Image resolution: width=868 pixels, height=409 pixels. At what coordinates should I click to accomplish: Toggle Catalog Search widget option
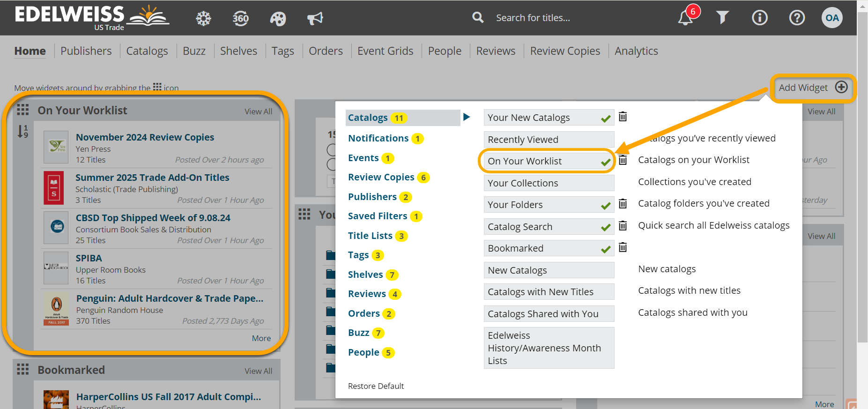(x=549, y=227)
